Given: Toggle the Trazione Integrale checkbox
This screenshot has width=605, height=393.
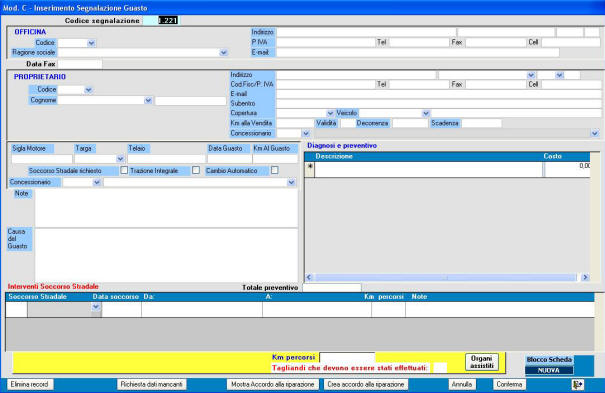Looking at the screenshot, I should [x=196, y=170].
